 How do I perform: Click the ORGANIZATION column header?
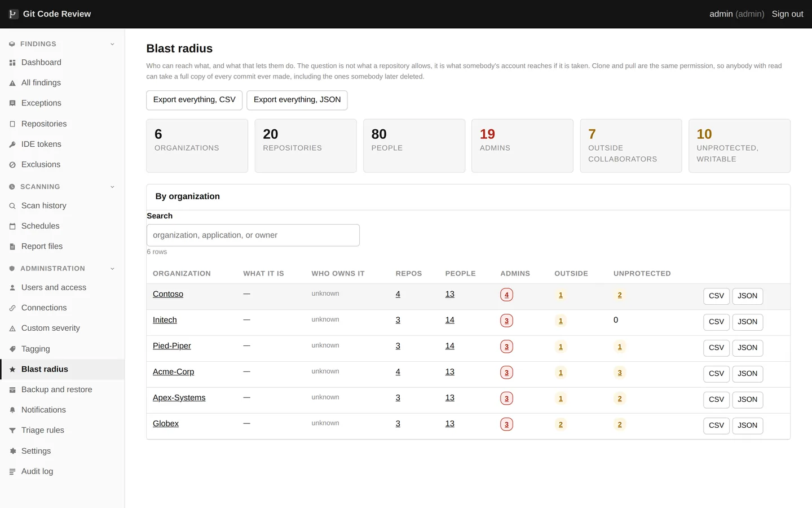(182, 274)
